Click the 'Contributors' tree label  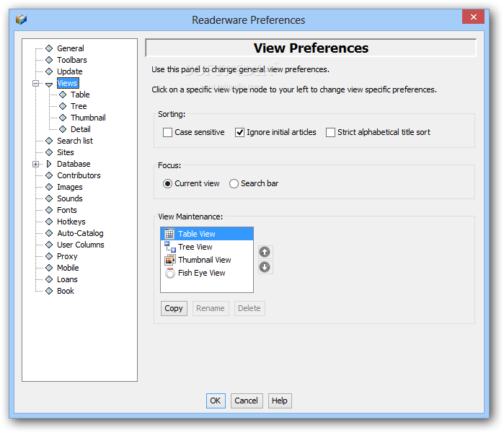click(79, 175)
